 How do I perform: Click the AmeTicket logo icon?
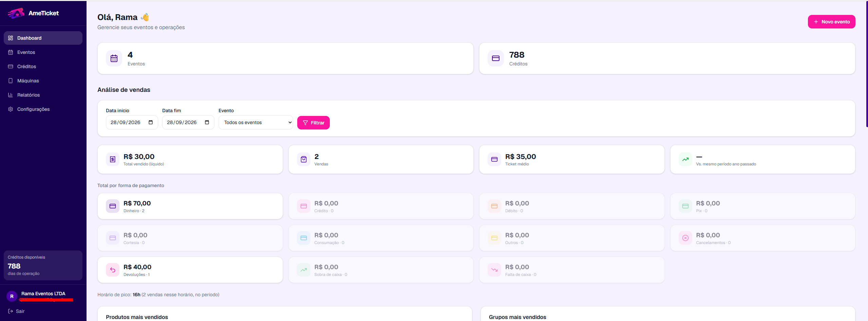pos(16,13)
